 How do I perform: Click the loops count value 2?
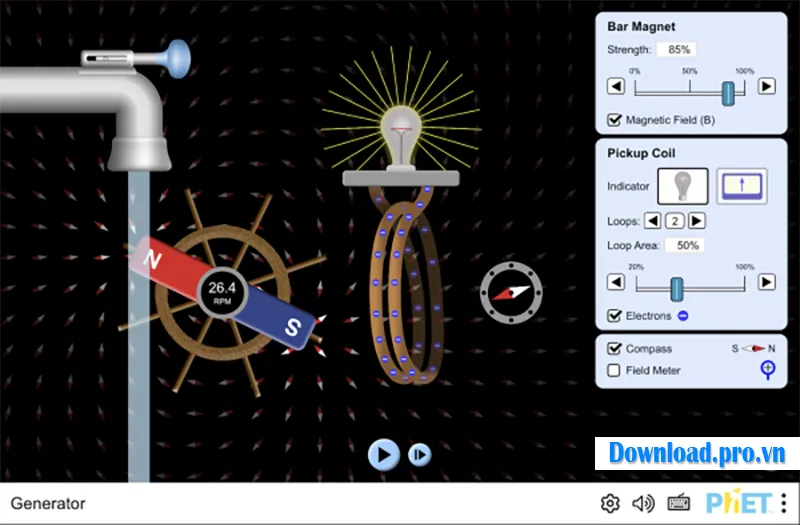[x=675, y=221]
